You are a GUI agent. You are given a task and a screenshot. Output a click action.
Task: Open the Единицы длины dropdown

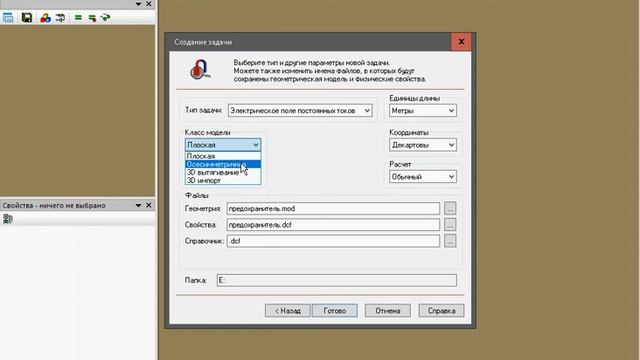click(422, 111)
